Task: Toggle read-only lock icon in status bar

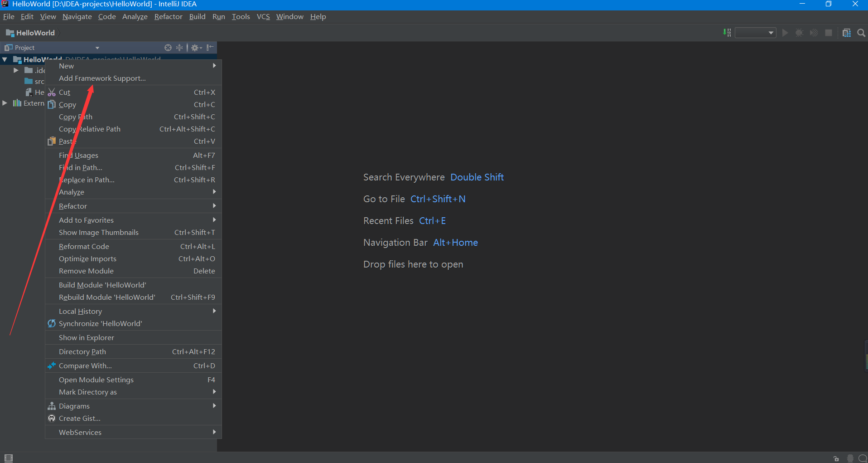Action: [x=836, y=458]
